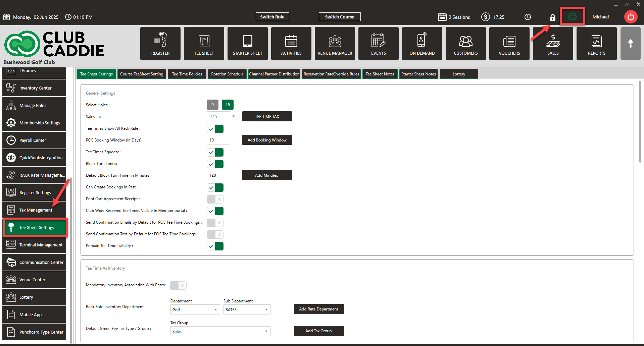Toggle Club Wide Reserved Tee Times visibility
The image size is (644, 346).
pos(215,211)
